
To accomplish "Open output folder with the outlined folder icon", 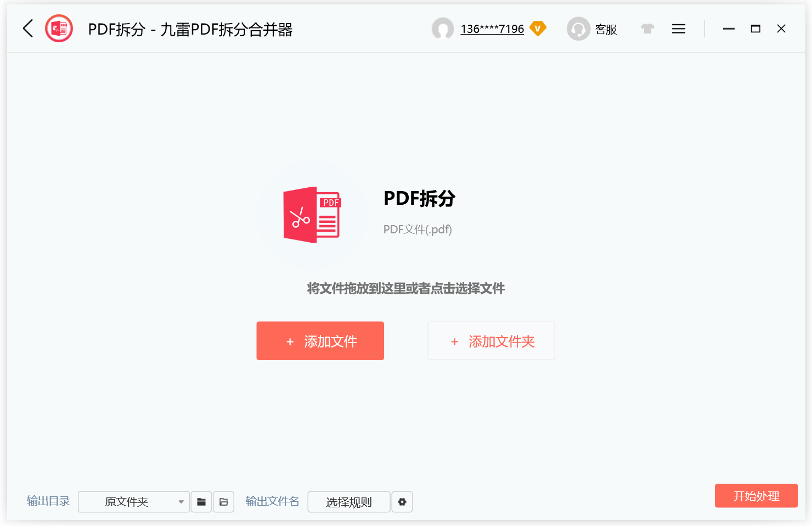I will [224, 502].
